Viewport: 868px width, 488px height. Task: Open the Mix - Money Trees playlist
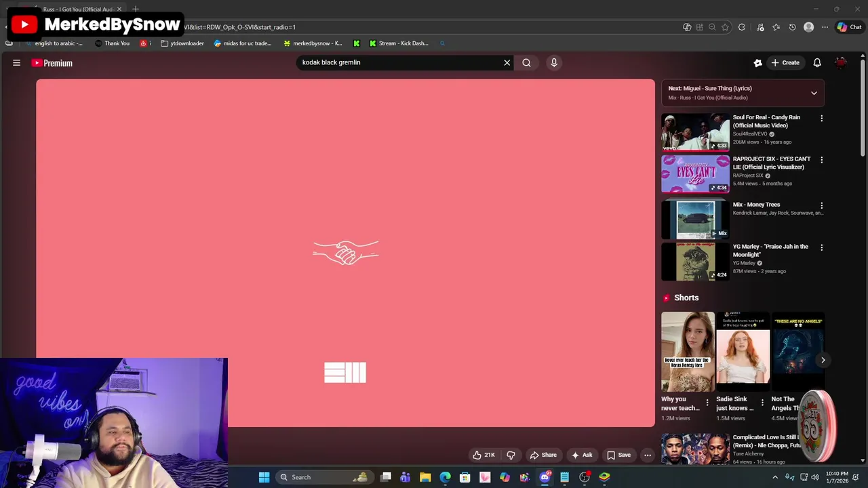(x=695, y=220)
